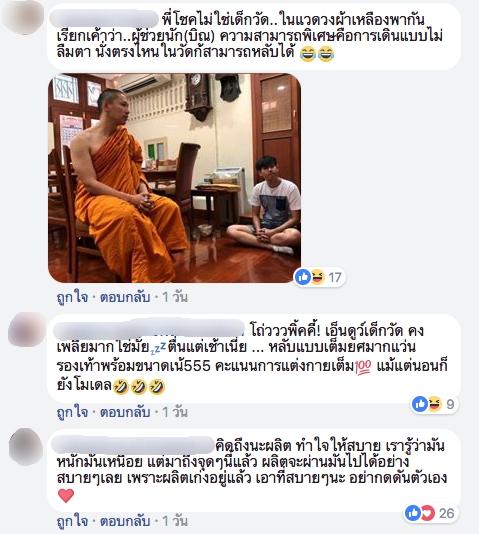This screenshot has width=479, height=534.
Task: Reply to the first comment via ตอบกลับ
Action: (x=125, y=297)
